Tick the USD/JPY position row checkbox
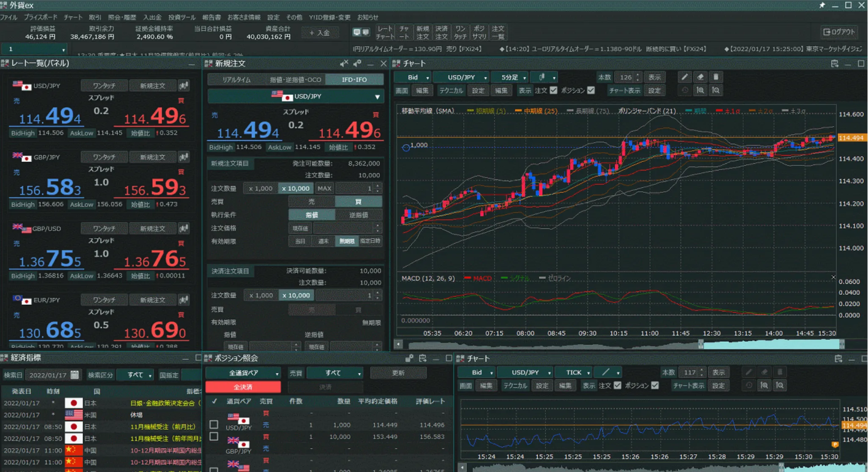The height and width of the screenshot is (472, 868). click(214, 424)
